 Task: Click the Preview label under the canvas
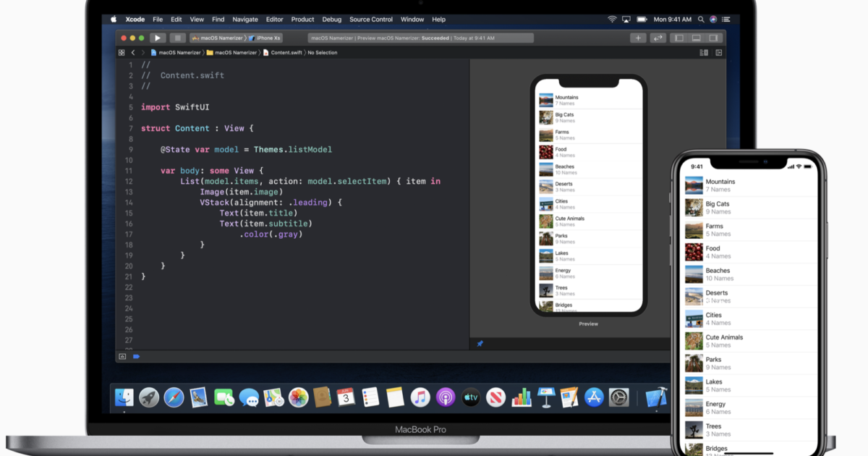(x=589, y=324)
